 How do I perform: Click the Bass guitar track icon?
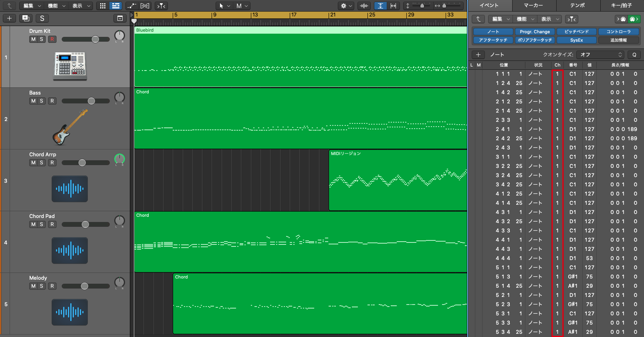70,127
